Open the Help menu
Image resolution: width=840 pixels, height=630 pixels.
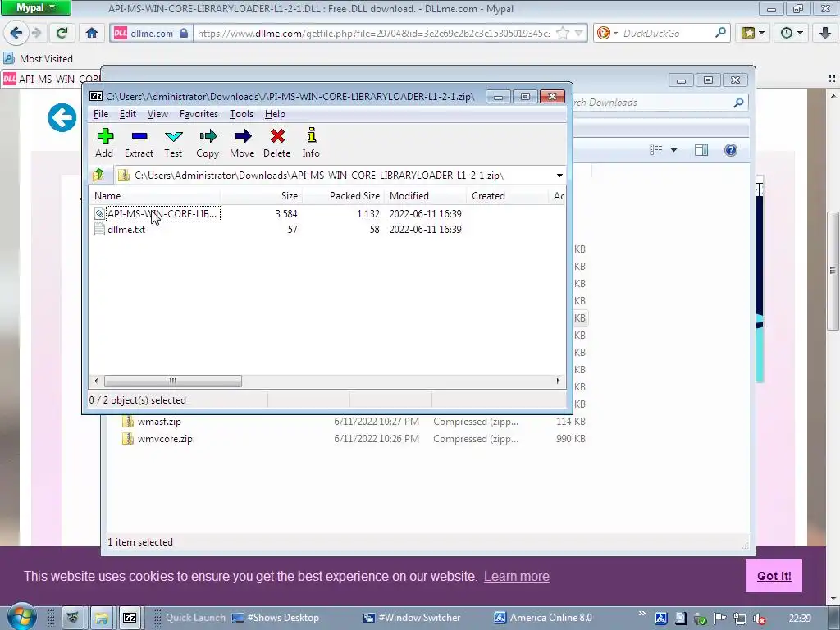coord(275,114)
